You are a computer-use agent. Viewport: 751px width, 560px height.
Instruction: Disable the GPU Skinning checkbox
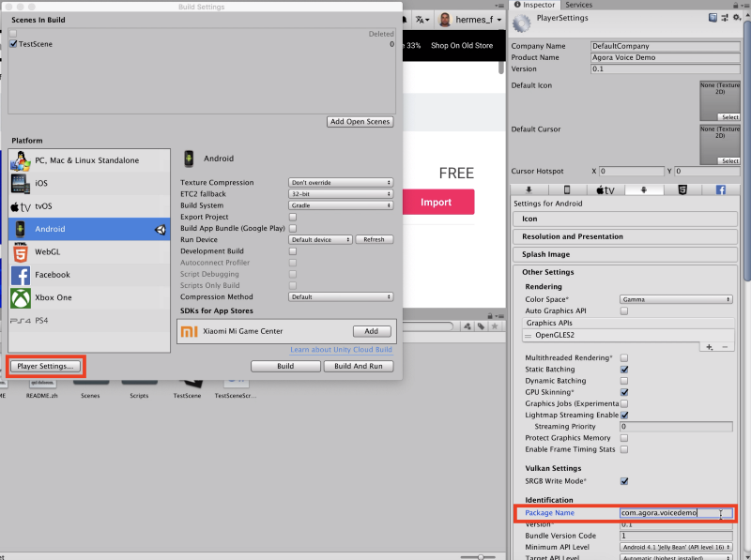[x=624, y=392]
